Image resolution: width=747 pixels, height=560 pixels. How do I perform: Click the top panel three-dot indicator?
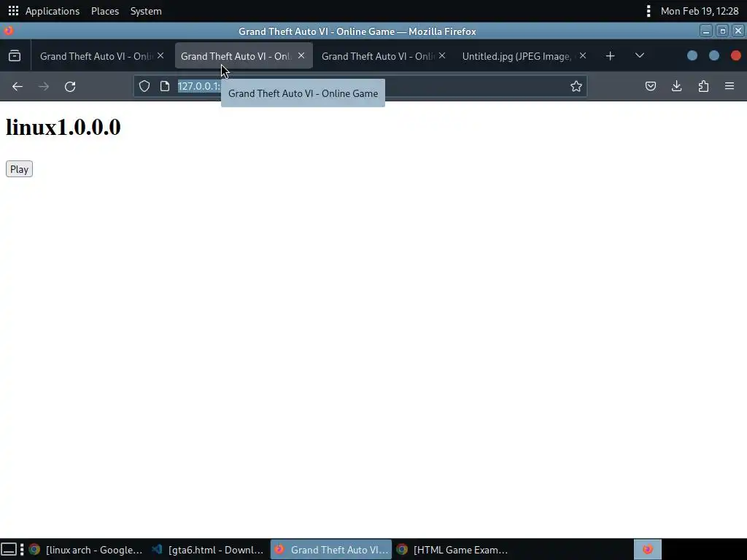pyautogui.click(x=648, y=11)
